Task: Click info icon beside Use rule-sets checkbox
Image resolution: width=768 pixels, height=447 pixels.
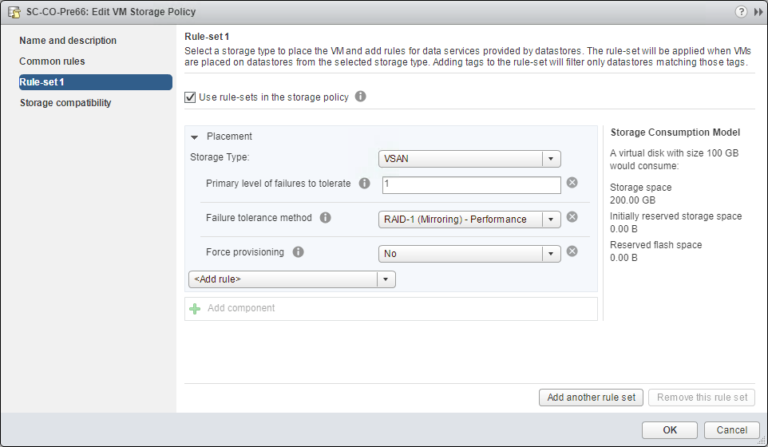Action: [360, 97]
